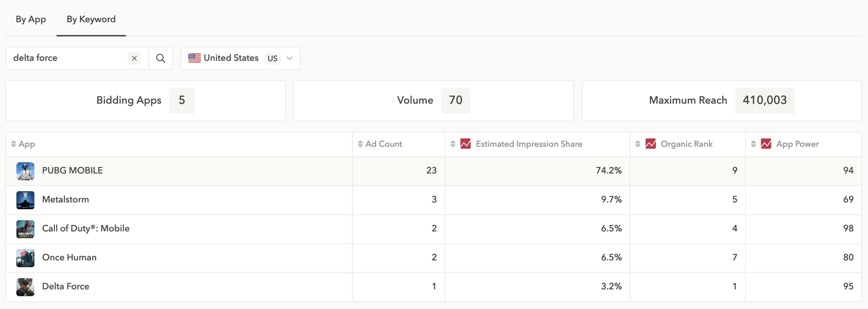The image size is (868, 309).
Task: Click Call of Duty impression share 6.5%
Action: coord(611,228)
